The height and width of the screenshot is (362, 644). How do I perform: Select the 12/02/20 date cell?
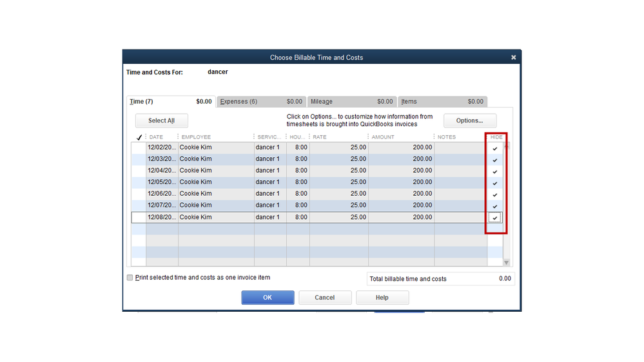[x=162, y=148]
